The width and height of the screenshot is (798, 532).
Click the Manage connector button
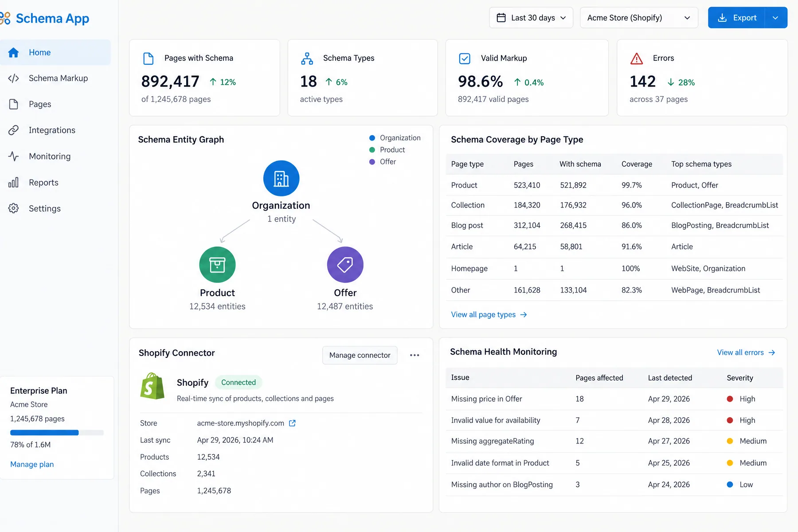(x=360, y=355)
